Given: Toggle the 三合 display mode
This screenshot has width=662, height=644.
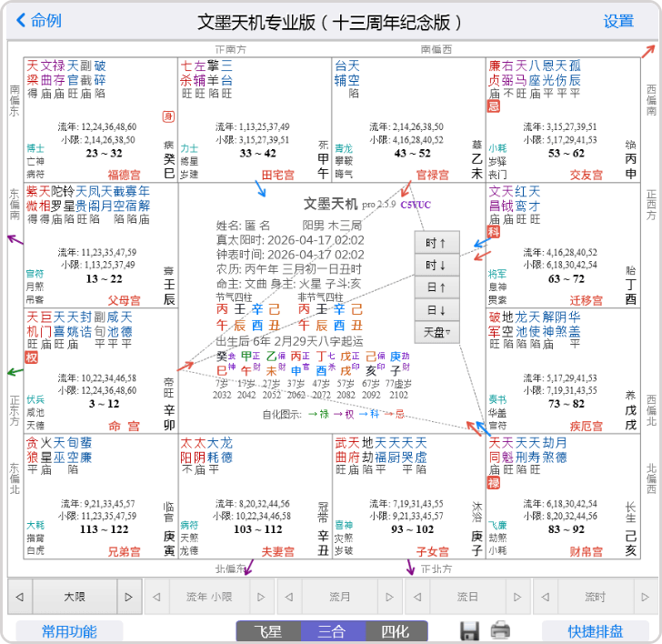Looking at the screenshot, I should 332,631.
